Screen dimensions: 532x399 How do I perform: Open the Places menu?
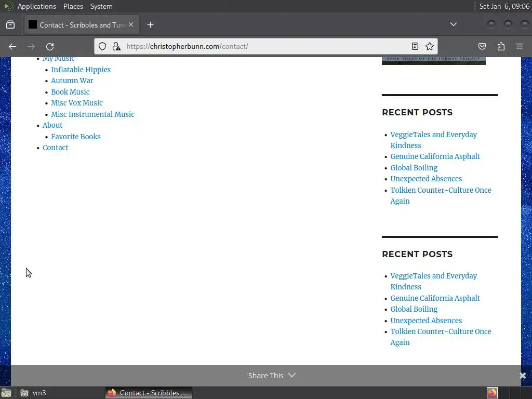pyautogui.click(x=73, y=6)
